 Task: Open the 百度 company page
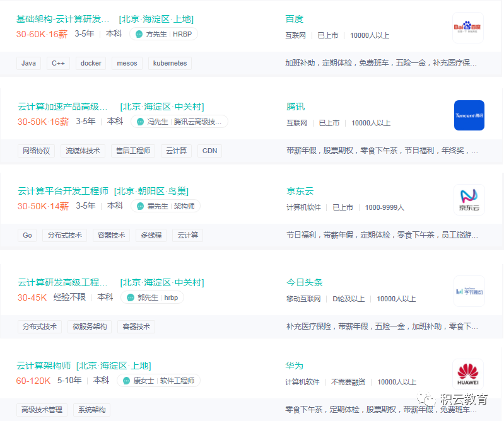pos(295,19)
